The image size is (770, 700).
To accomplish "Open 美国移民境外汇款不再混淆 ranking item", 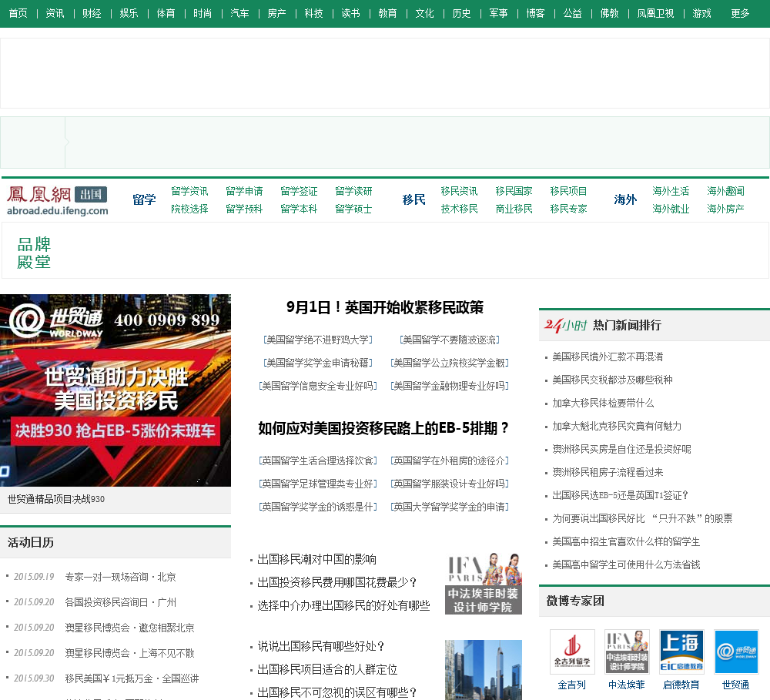I will [608, 357].
